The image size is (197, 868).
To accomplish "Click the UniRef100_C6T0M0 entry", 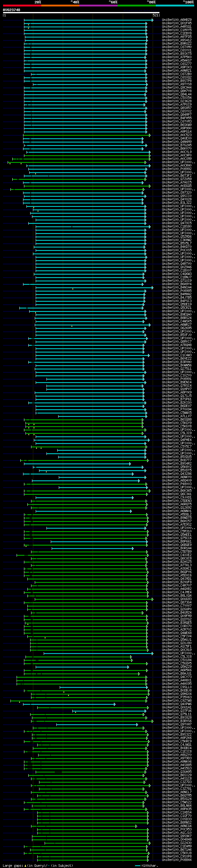I will pyautogui.click(x=177, y=47).
